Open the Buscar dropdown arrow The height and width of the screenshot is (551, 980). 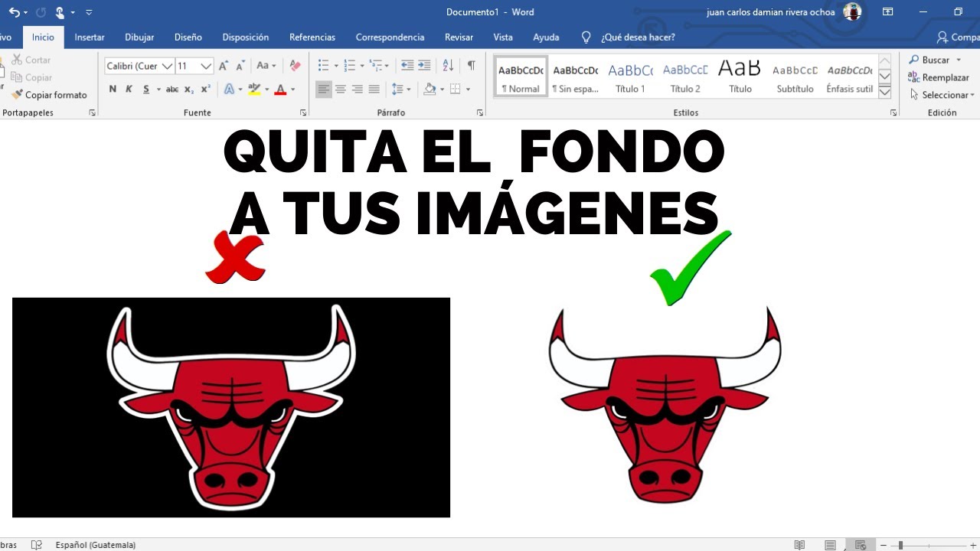tap(959, 60)
